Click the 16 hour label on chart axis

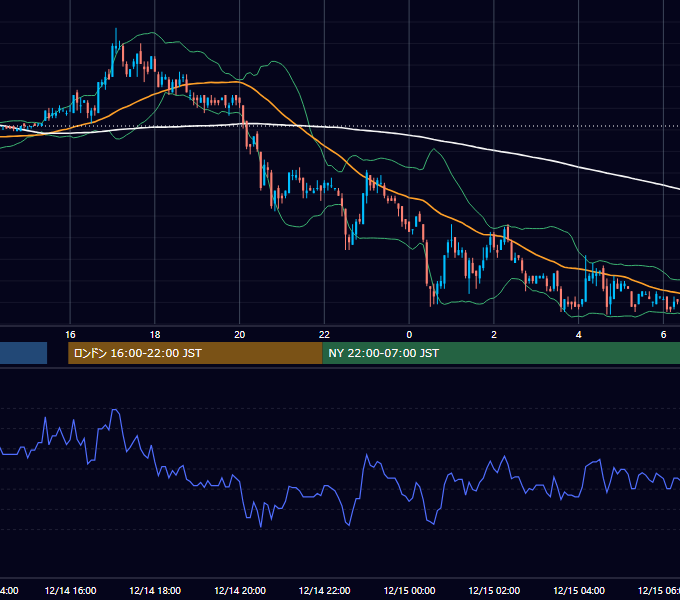coord(70,335)
